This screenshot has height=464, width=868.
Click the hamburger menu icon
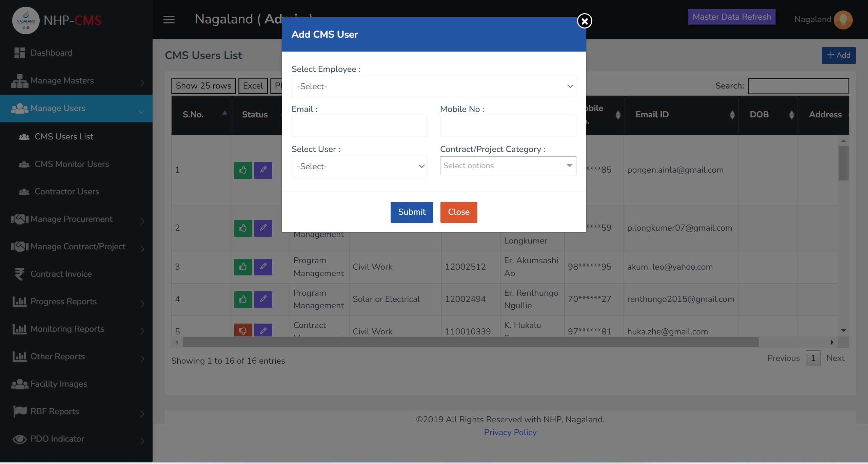(x=169, y=20)
